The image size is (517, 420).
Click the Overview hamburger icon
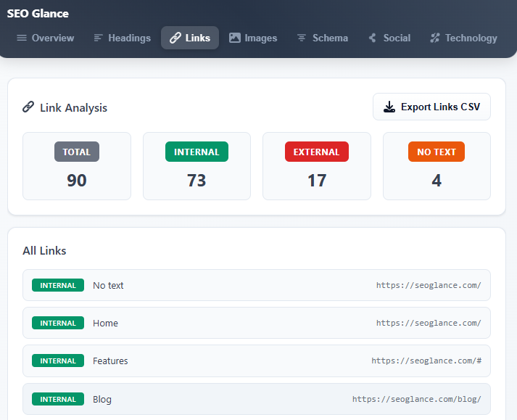click(x=22, y=38)
